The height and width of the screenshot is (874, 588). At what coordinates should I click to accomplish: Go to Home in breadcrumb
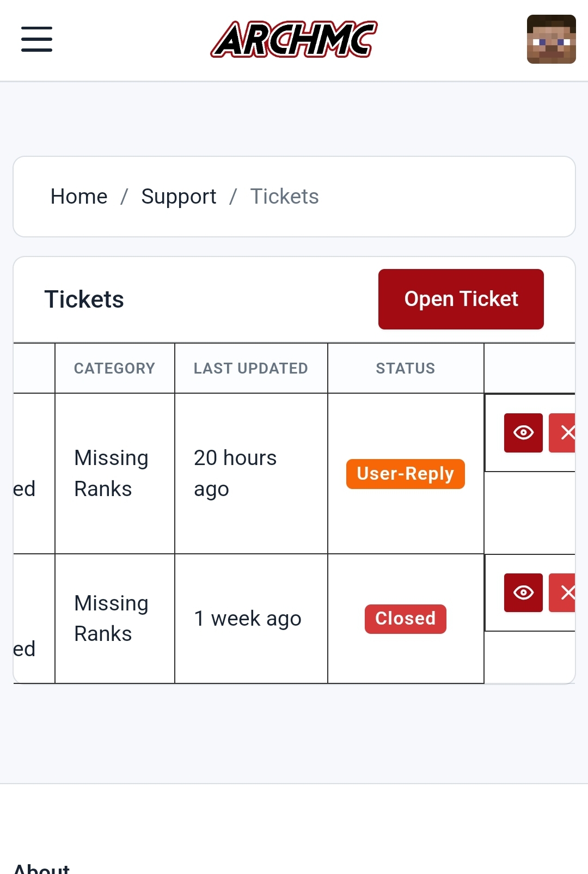click(x=79, y=197)
